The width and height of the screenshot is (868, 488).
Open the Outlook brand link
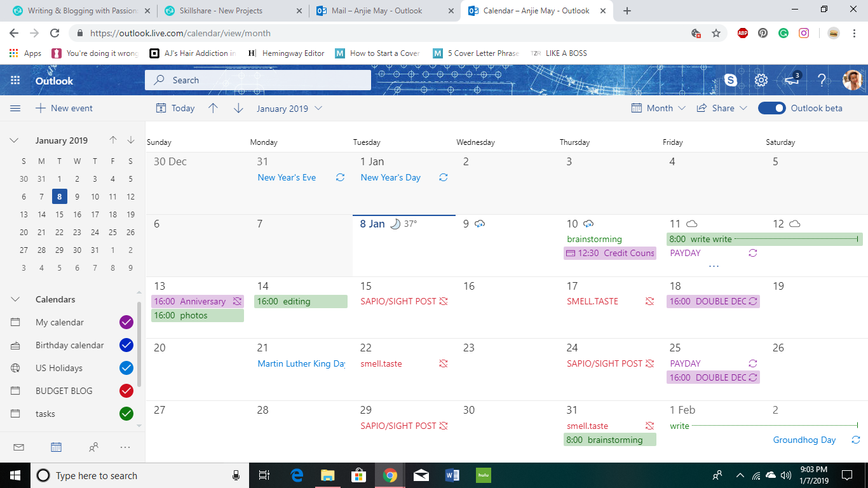54,81
